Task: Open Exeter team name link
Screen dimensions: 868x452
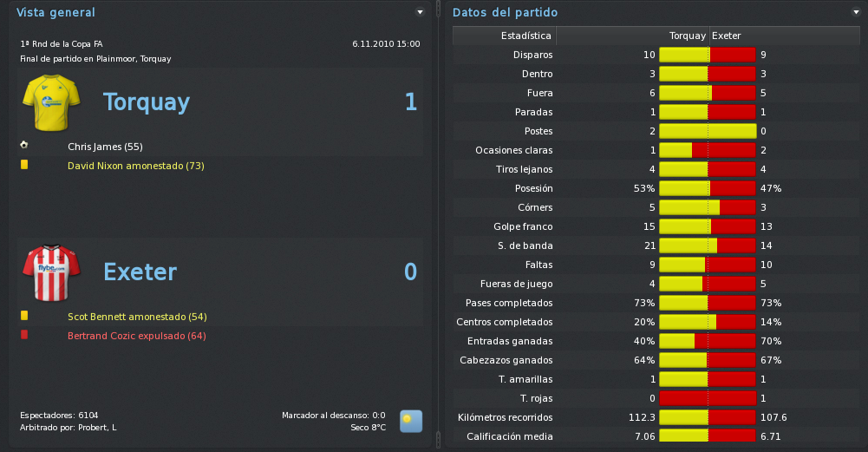Action: [x=140, y=272]
